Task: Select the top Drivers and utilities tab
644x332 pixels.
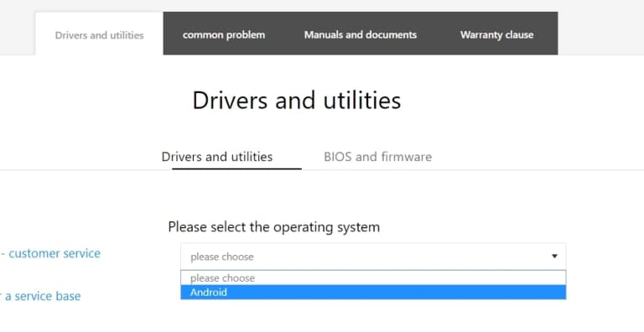Action: [x=99, y=35]
